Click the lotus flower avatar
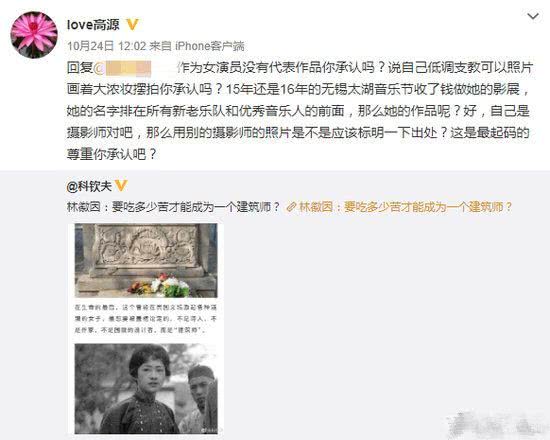Image resolution: width=550 pixels, height=440 pixels. 34,34
